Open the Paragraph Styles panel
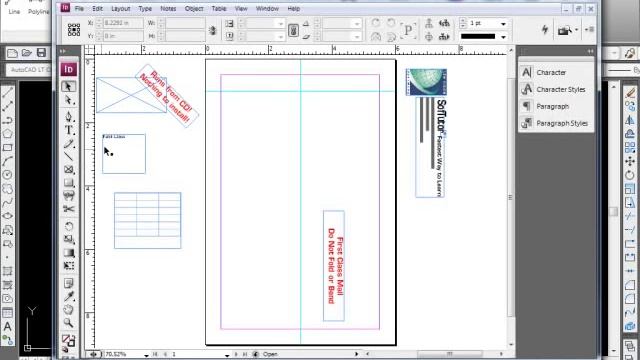This screenshot has width=640, height=360. (556, 123)
